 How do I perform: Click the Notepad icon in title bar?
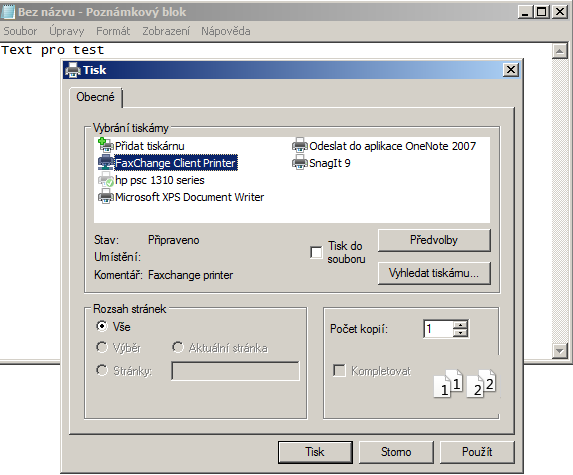pos(8,12)
